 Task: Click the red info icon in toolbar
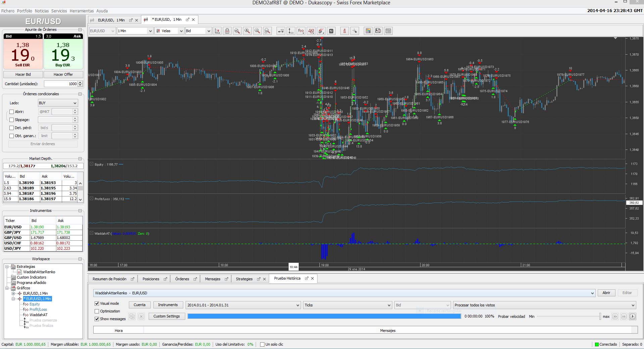[x=345, y=31]
